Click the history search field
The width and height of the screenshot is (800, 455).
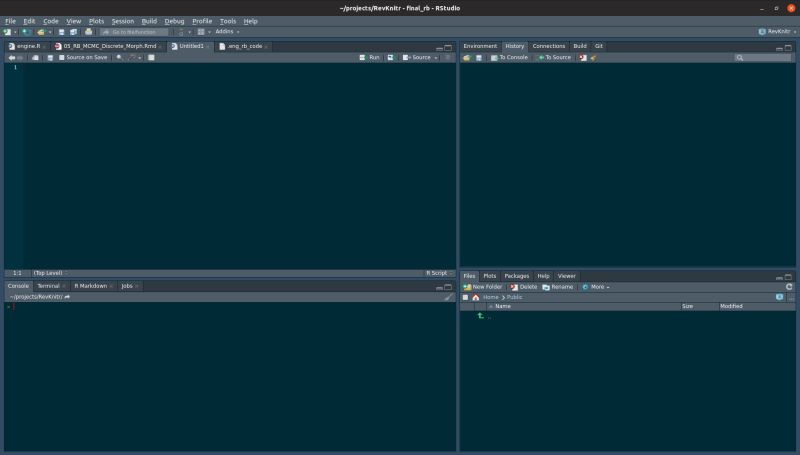coord(763,58)
